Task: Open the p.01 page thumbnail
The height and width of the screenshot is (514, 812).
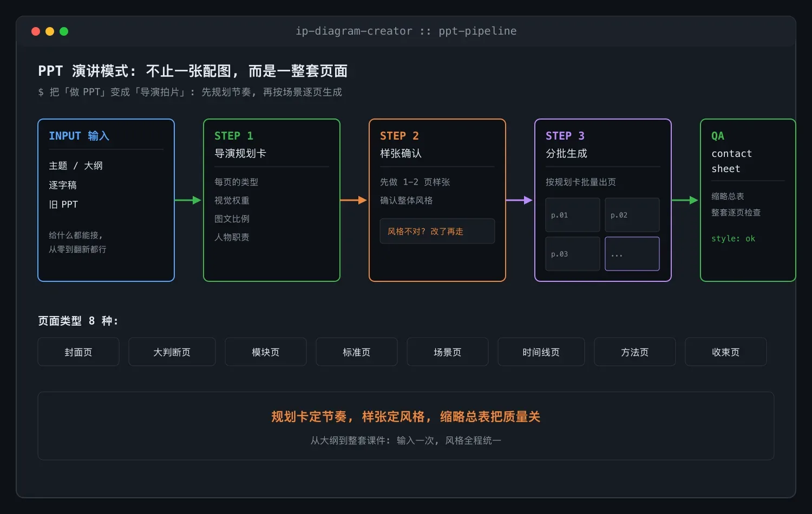Action: pos(573,215)
